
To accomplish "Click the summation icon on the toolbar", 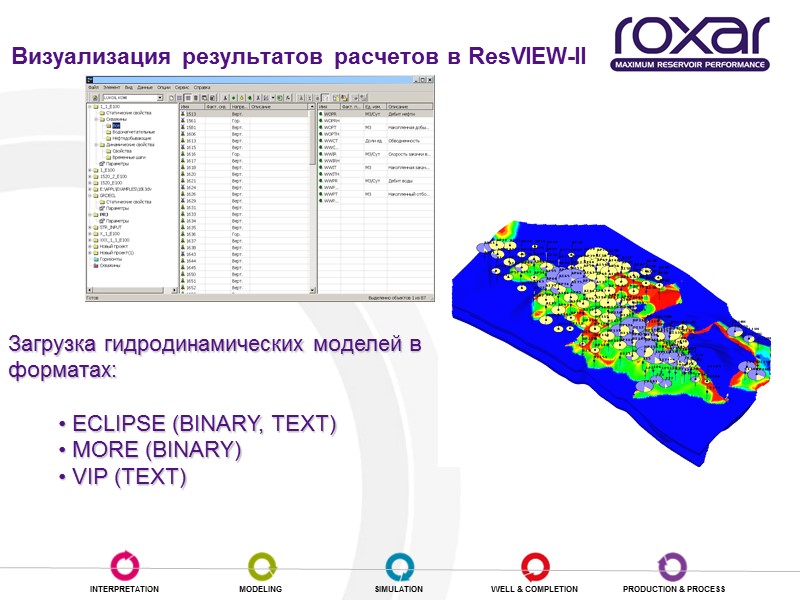I will (x=309, y=97).
